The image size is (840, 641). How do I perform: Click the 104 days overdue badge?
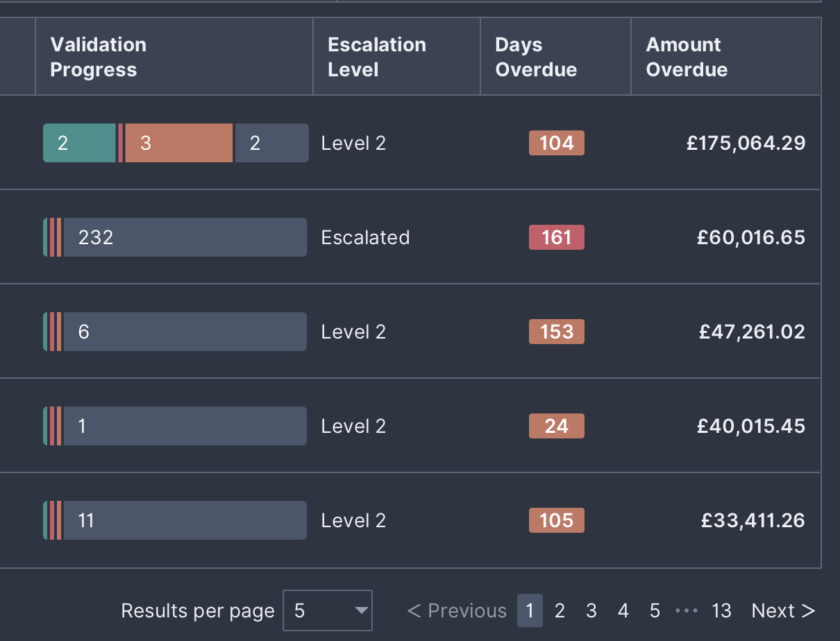coord(556,143)
